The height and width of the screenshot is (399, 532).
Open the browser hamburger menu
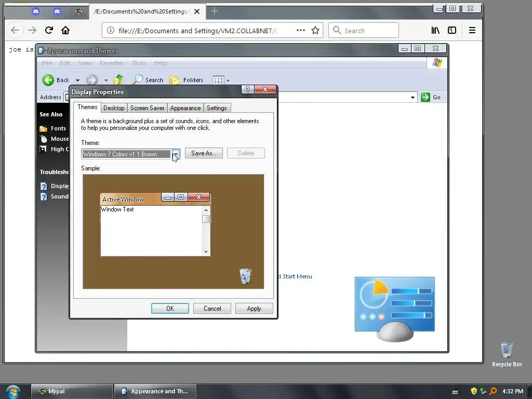pos(472,30)
